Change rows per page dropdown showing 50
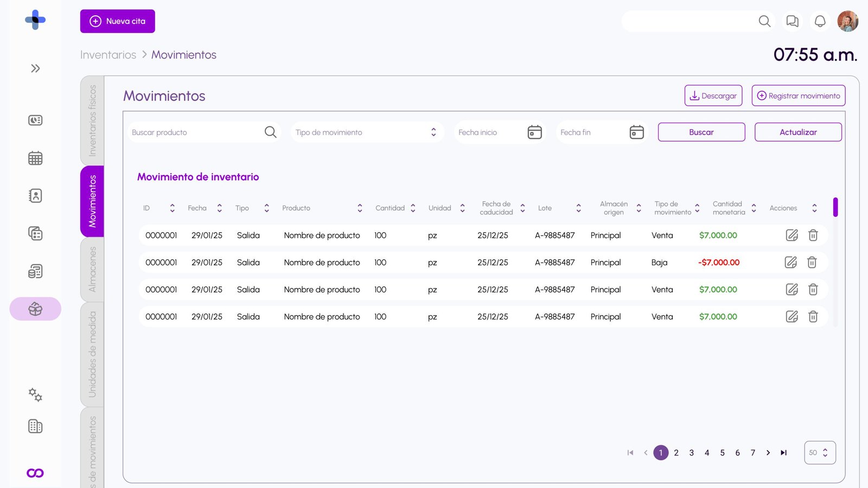868x488 pixels. click(819, 453)
